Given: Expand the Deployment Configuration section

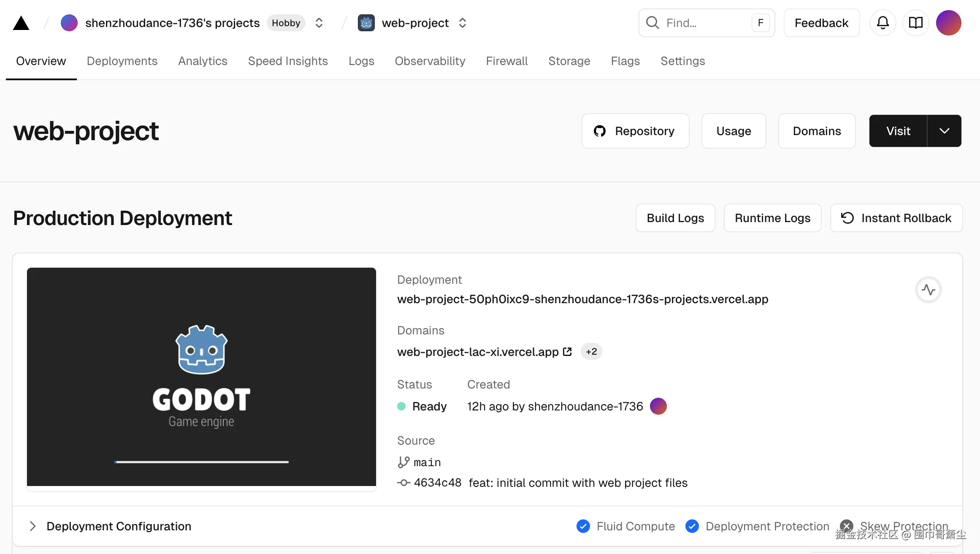Looking at the screenshot, I should point(32,526).
